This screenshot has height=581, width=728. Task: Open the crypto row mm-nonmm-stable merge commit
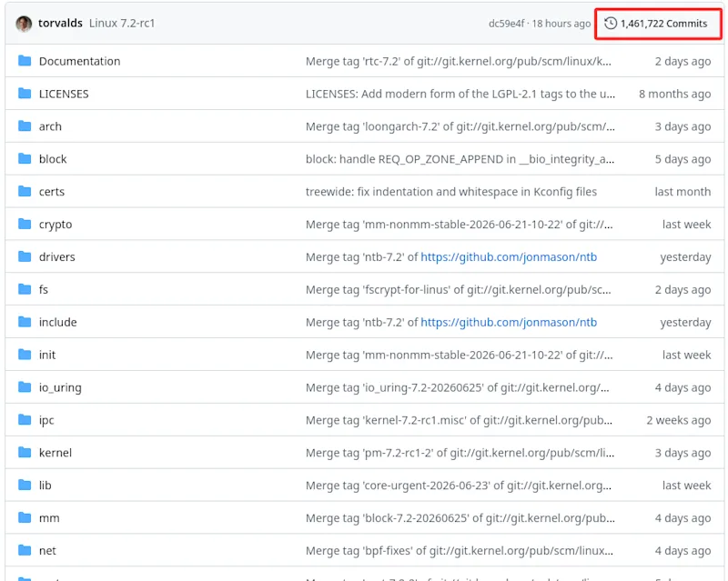(x=460, y=225)
